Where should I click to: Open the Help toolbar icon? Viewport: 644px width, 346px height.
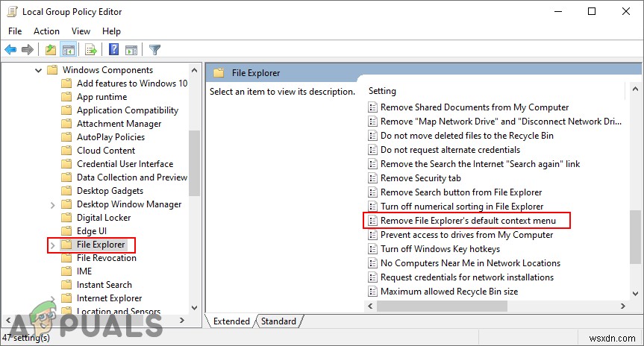tap(113, 50)
